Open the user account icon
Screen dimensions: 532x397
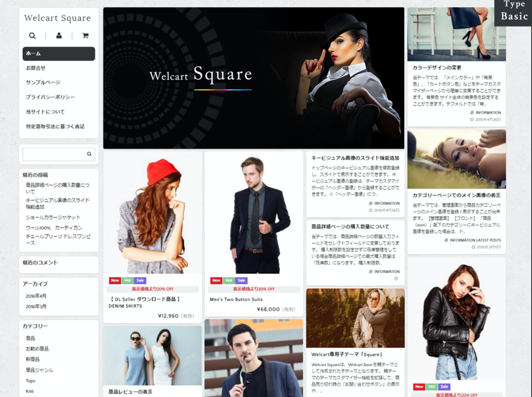pyautogui.click(x=59, y=36)
